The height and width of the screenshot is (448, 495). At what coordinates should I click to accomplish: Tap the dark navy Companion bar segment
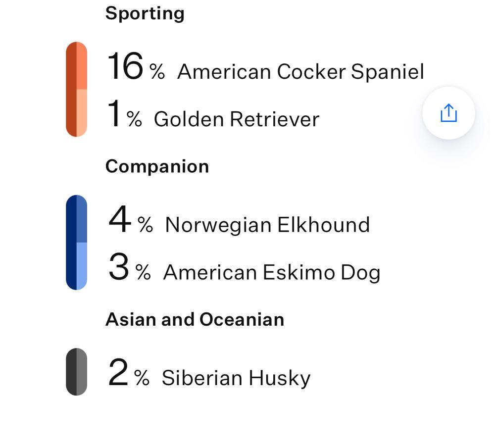pyautogui.click(x=71, y=242)
